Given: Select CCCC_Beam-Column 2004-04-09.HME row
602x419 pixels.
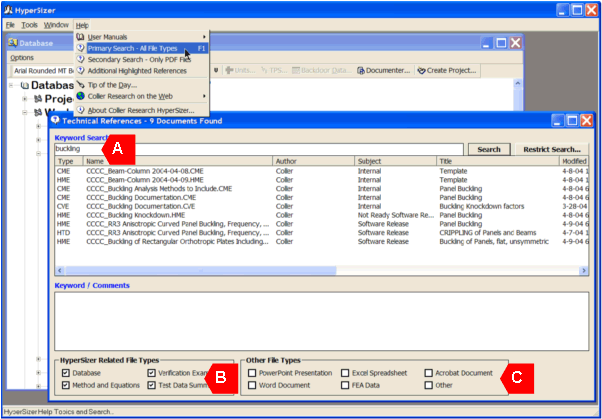Looking at the screenshot, I should click(322, 180).
